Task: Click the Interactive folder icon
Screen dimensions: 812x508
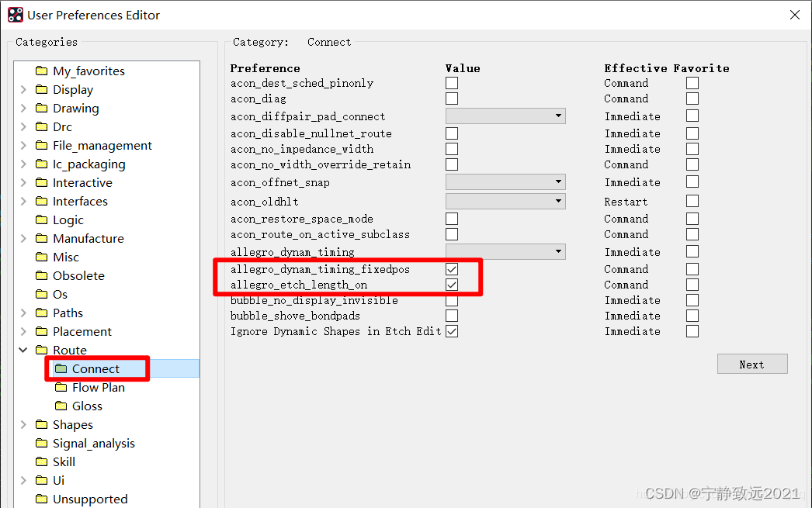Action: click(41, 182)
